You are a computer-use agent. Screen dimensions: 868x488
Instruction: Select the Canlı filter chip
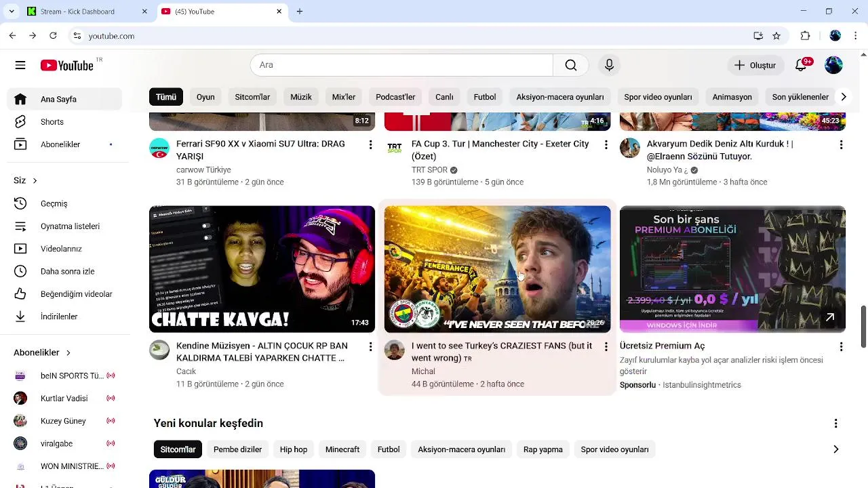click(x=444, y=97)
